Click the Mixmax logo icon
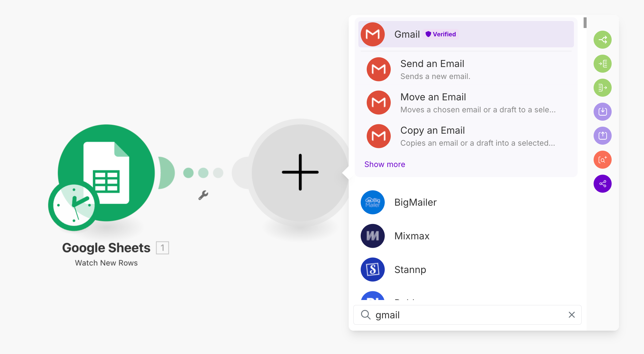Screen dimensions: 644x354 point(373,236)
